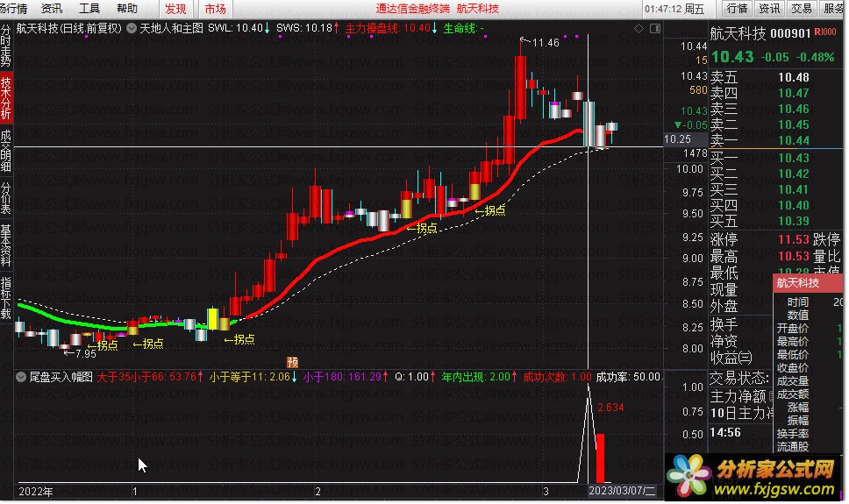Click the SWS: 10.18 indicator value
This screenshot has height=504, width=849.
(x=308, y=28)
